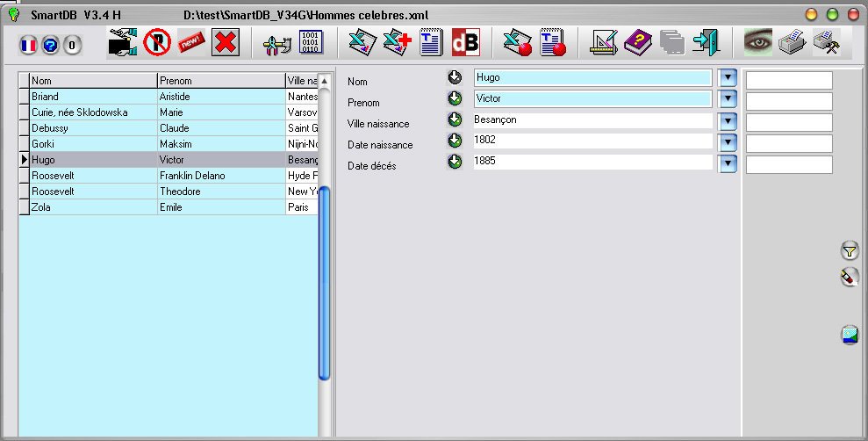Toggle the green arrow beside Ville naissance
This screenshot has height=441, width=868.
(x=455, y=119)
